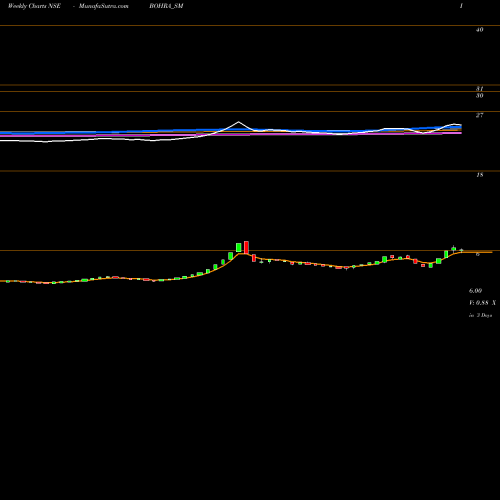Image resolution: width=500 pixels, height=500 pixels.
Task: Click the 'in 2 Days' text
Action: tap(480, 315)
